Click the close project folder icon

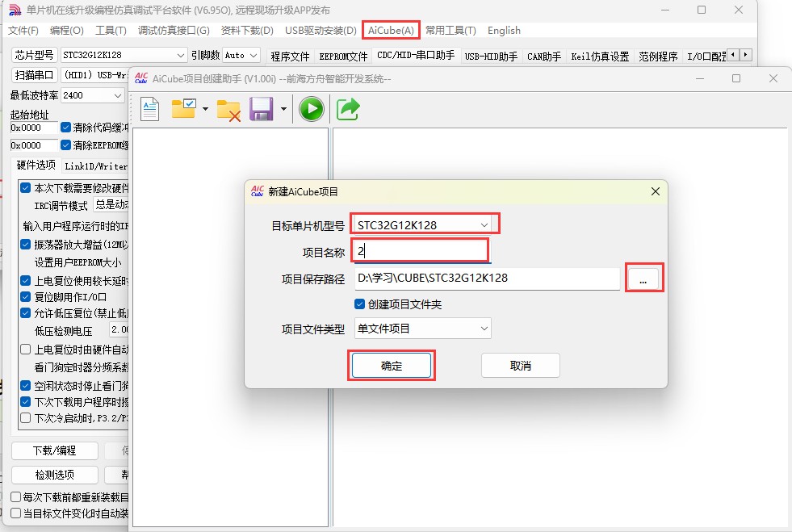228,110
